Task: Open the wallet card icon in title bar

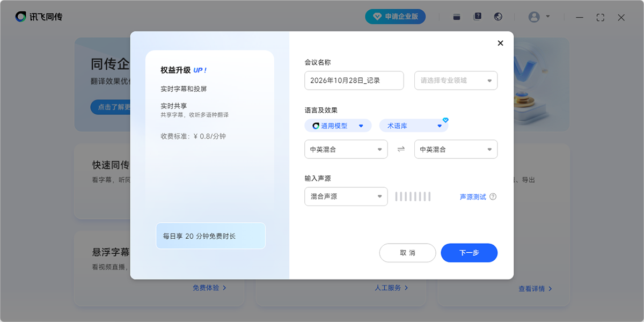Action: point(457,17)
